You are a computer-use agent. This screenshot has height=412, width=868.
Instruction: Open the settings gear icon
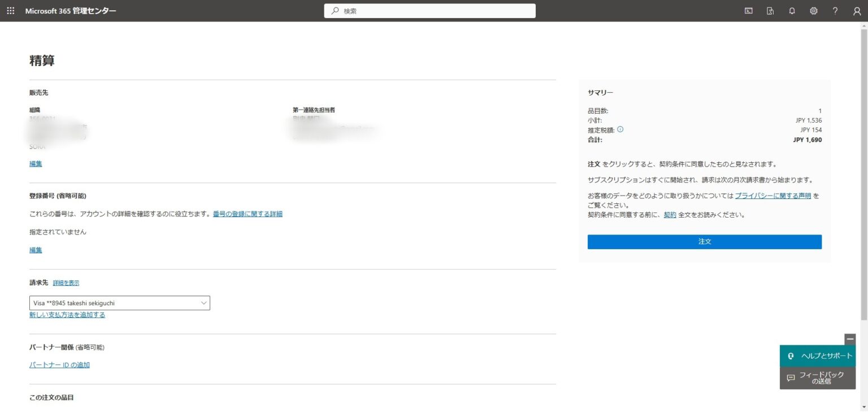point(814,11)
